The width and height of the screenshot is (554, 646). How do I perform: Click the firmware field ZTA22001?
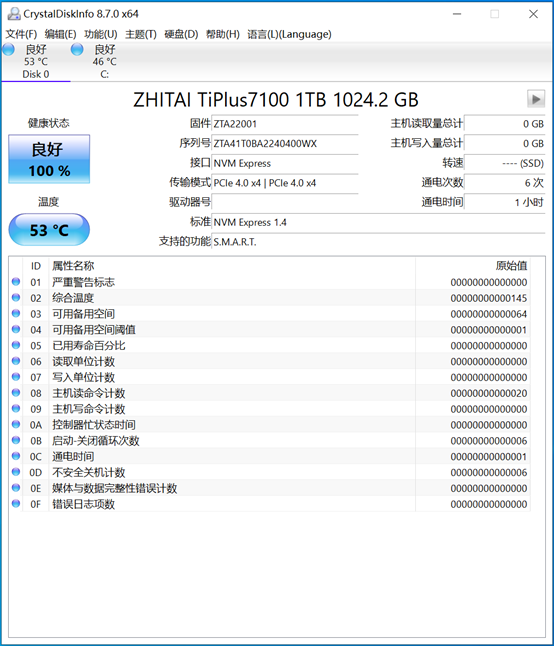(x=285, y=124)
